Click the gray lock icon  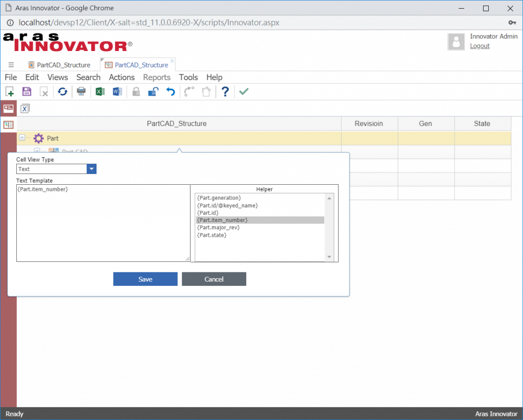[136, 91]
